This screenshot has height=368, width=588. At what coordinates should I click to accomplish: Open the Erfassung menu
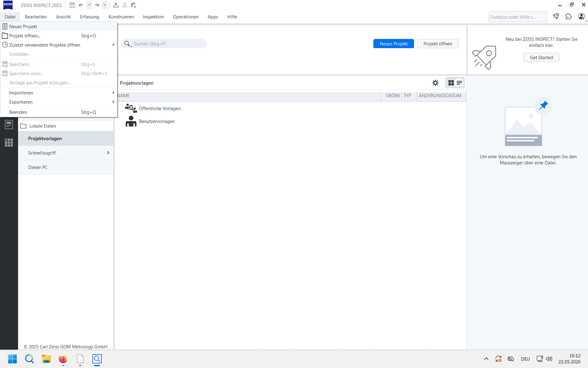89,17
